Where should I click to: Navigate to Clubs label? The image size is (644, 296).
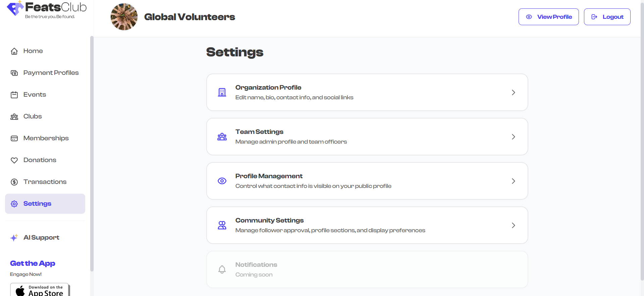[x=33, y=116]
